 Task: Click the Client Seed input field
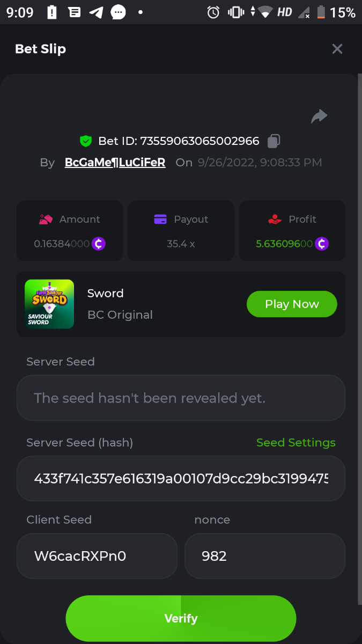click(x=97, y=556)
